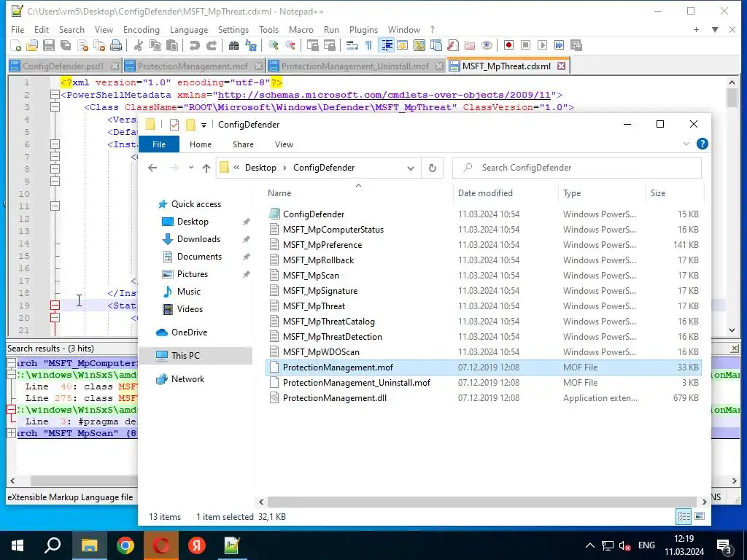This screenshot has width=747, height=560.
Task: Click Undo arrow in Notepad++ toolbar
Action: [x=194, y=45]
